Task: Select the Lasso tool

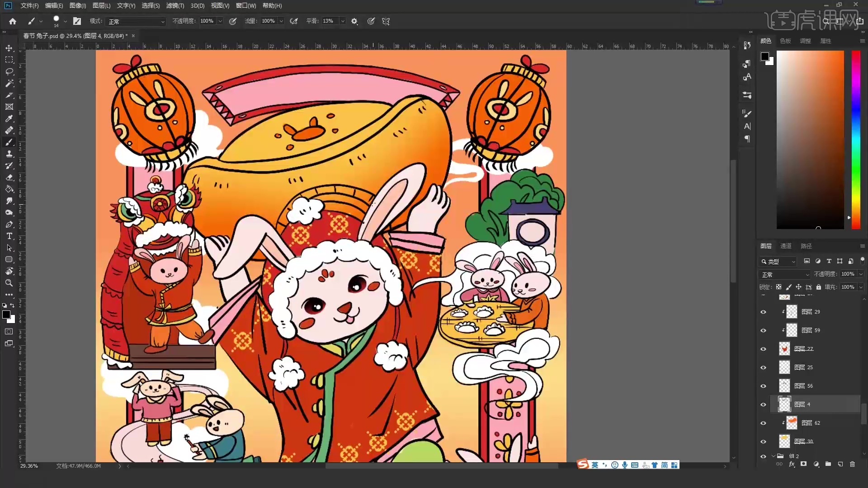Action: [9, 71]
